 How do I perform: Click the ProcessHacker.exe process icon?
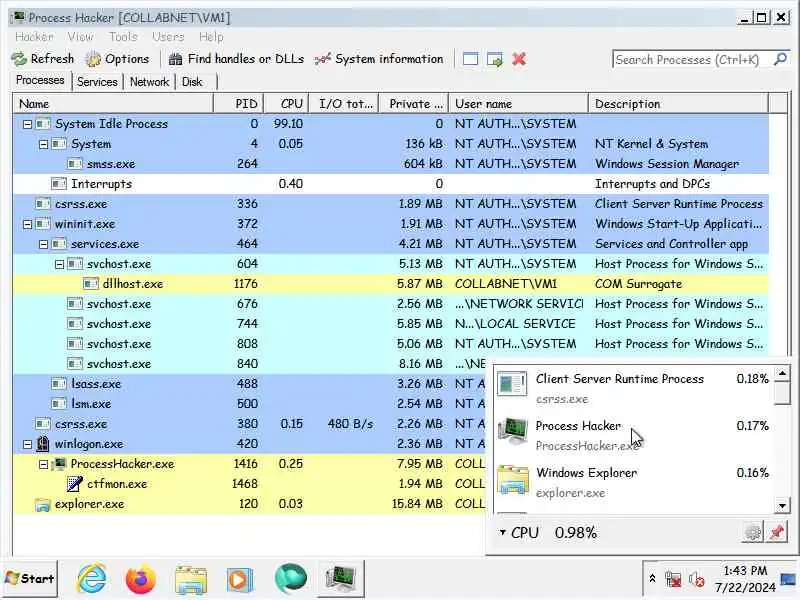click(x=59, y=464)
